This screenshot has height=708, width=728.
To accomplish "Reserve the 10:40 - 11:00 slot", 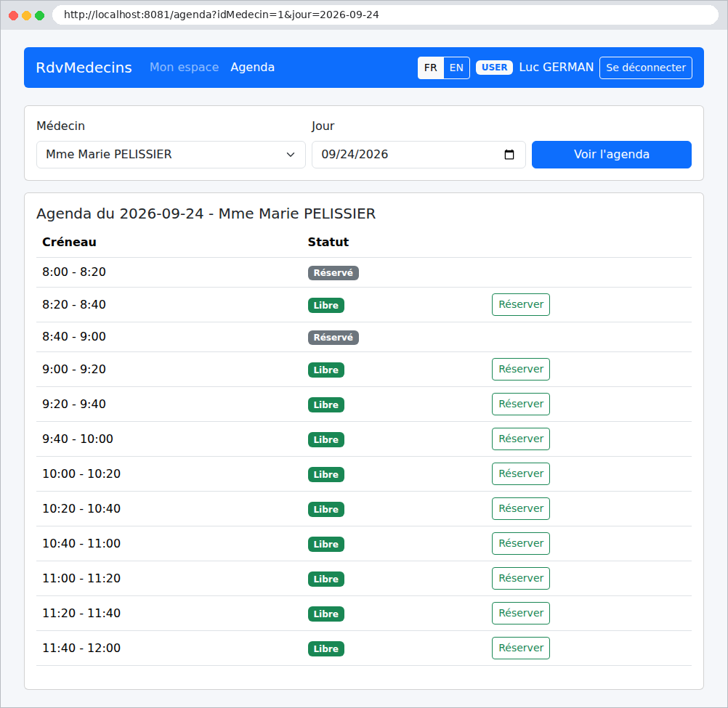I will tap(521, 543).
